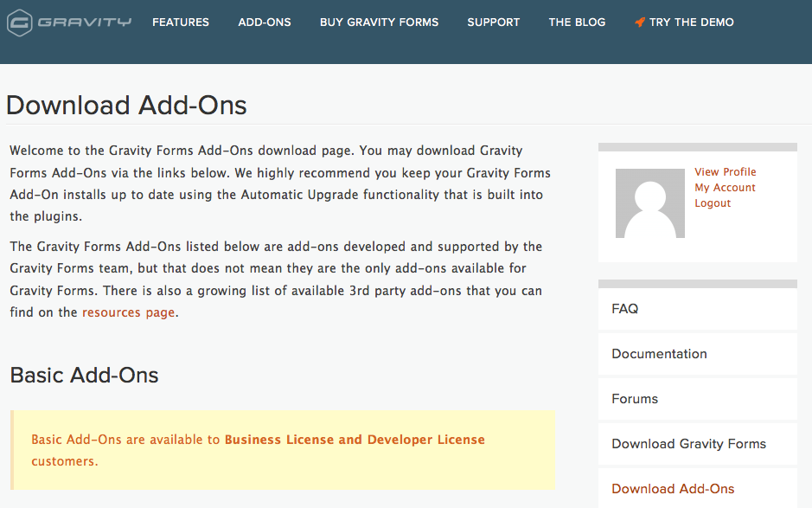Image resolution: width=812 pixels, height=508 pixels.
Task: Open the resources page link
Action: coord(128,312)
